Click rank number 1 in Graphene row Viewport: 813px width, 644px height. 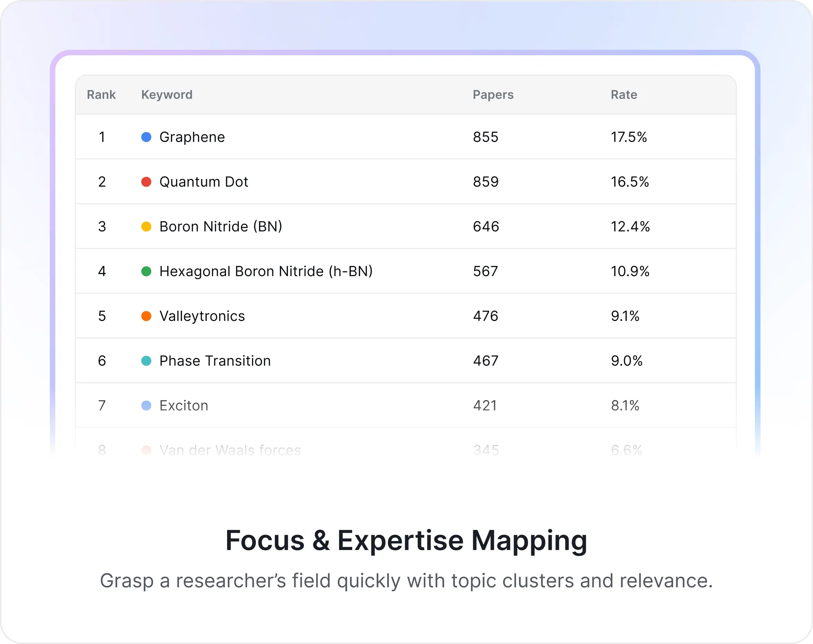(102, 137)
